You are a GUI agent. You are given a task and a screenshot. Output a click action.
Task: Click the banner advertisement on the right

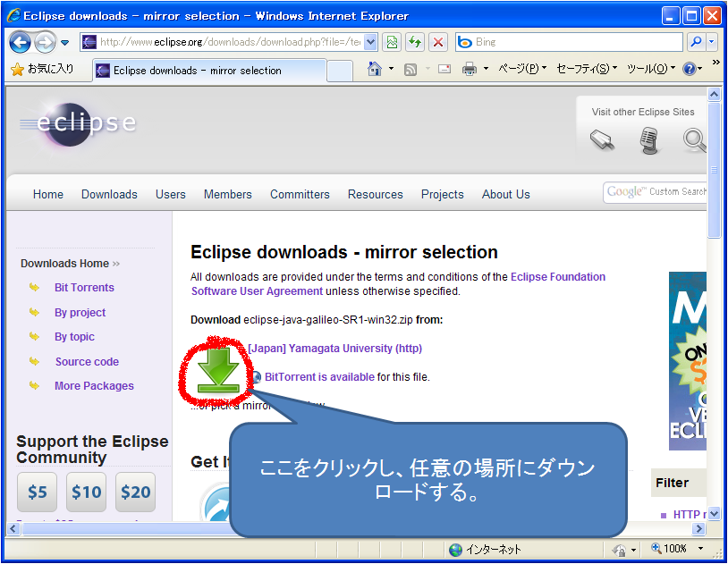tap(688, 361)
